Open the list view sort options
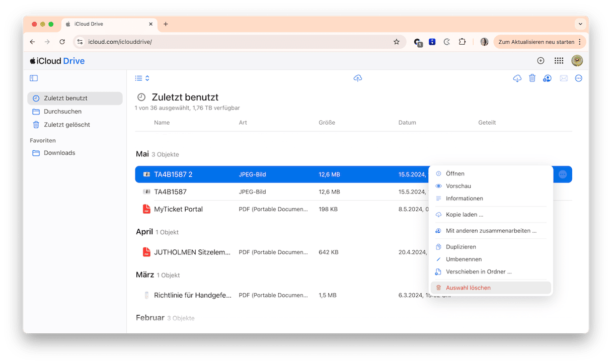The height and width of the screenshot is (364, 612). coord(142,78)
